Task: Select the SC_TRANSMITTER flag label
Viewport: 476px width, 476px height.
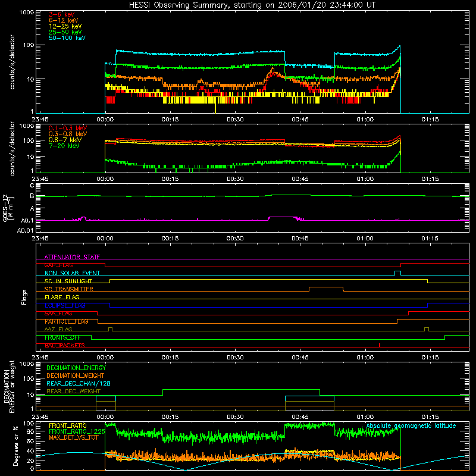Action: coord(68,289)
